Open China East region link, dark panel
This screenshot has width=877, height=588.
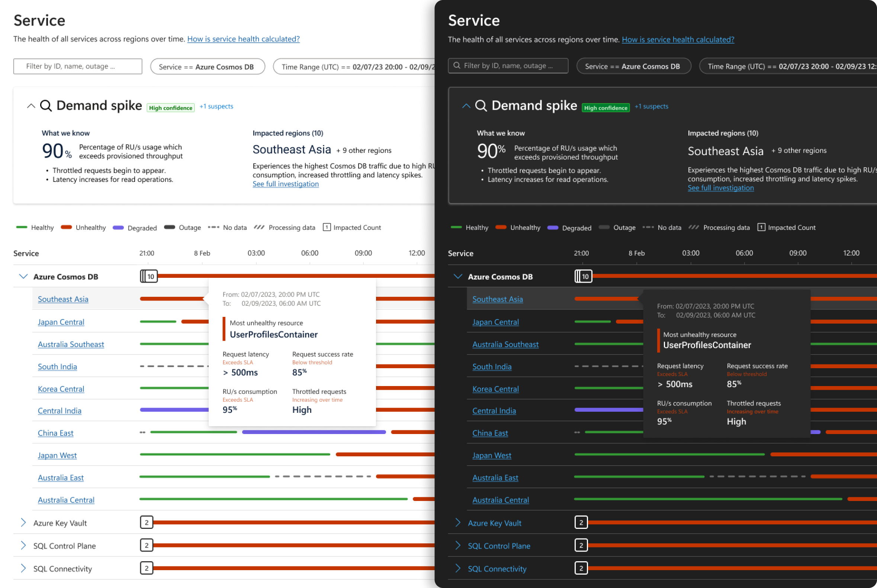coord(490,433)
